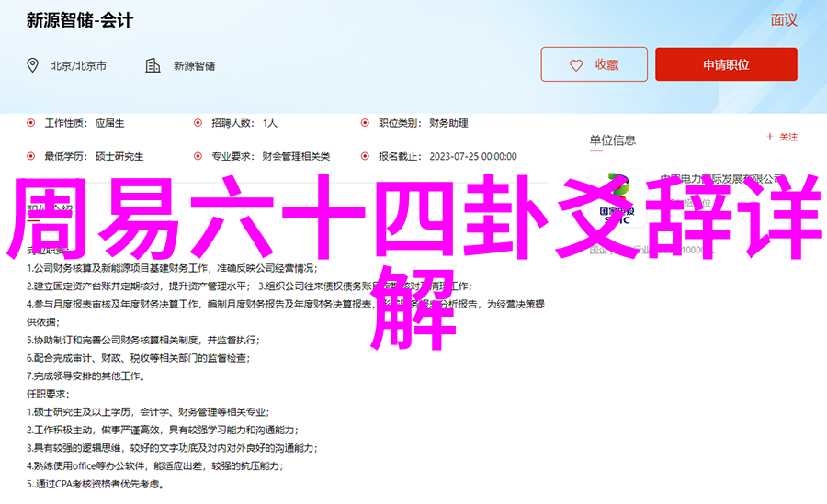Click the 面议 salary label
Screen dimensions: 827x504
(x=783, y=20)
